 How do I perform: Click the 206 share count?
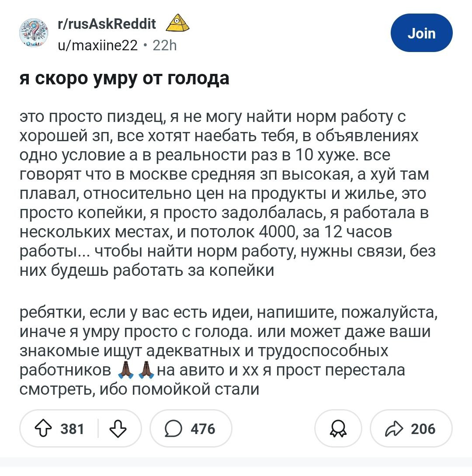423,429
